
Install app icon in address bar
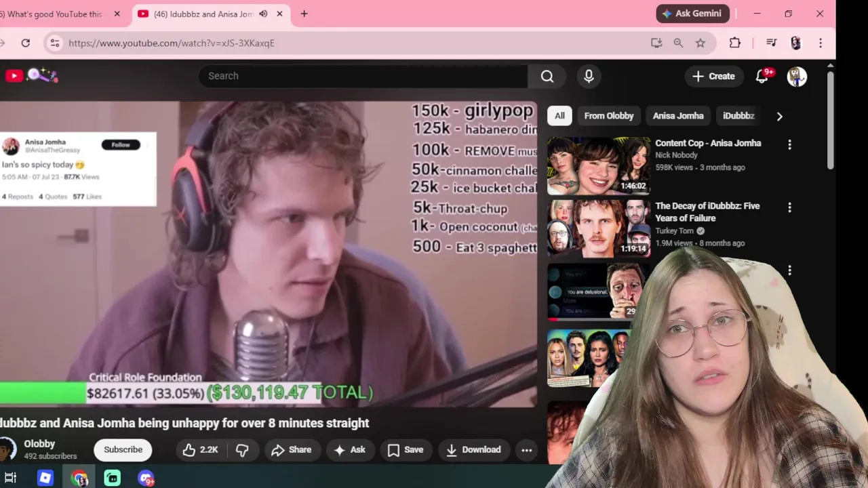coord(656,43)
